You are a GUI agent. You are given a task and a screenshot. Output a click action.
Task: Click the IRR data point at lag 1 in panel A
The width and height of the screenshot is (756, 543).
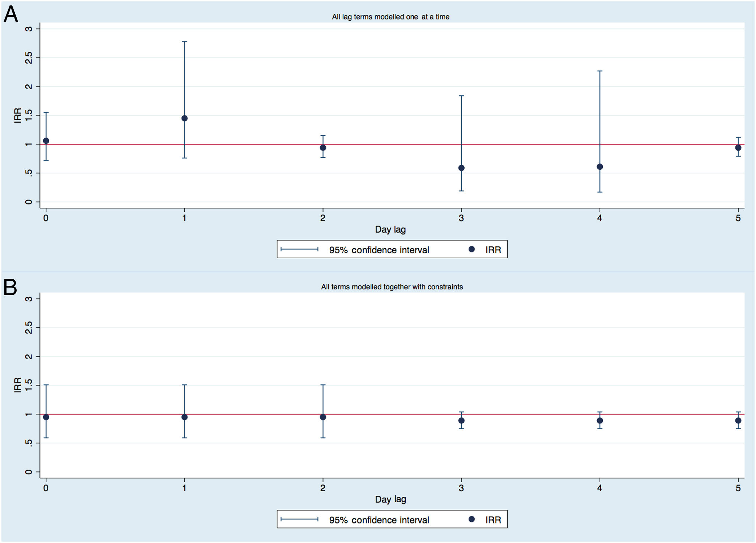coord(184,118)
